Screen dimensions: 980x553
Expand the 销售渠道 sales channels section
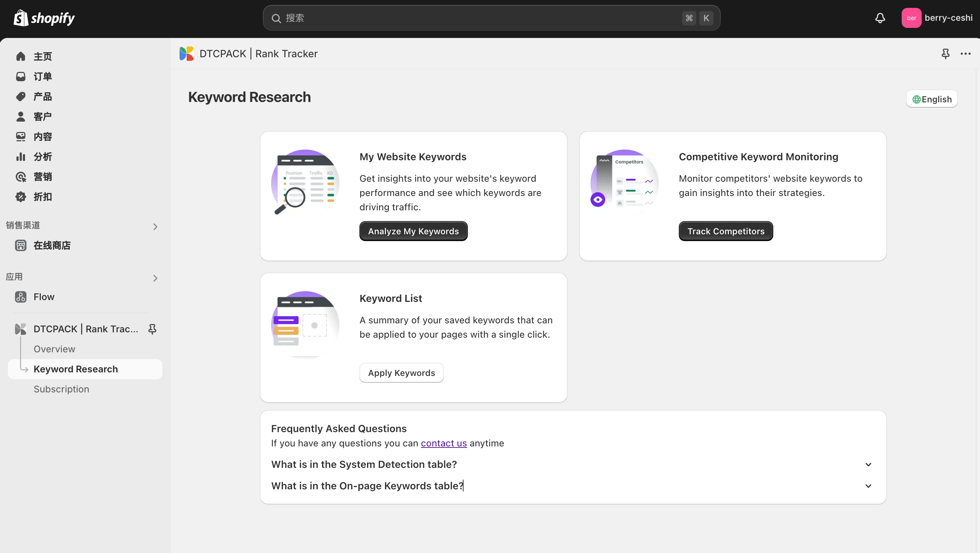(x=155, y=227)
